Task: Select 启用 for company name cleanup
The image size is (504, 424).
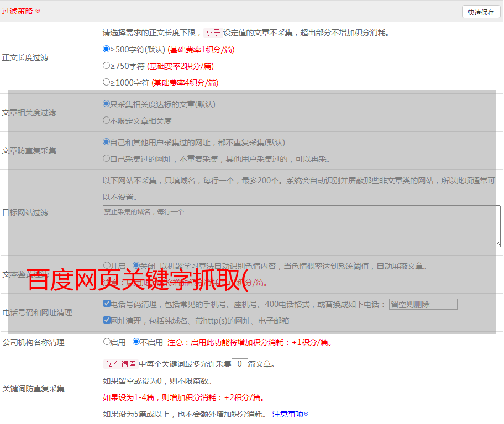Action: click(107, 342)
